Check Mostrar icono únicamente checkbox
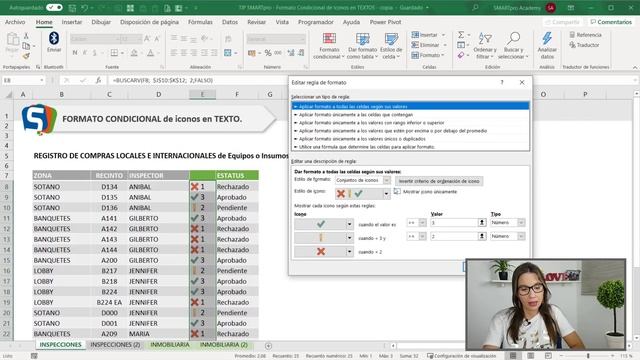The width and height of the screenshot is (640, 360). point(397,191)
